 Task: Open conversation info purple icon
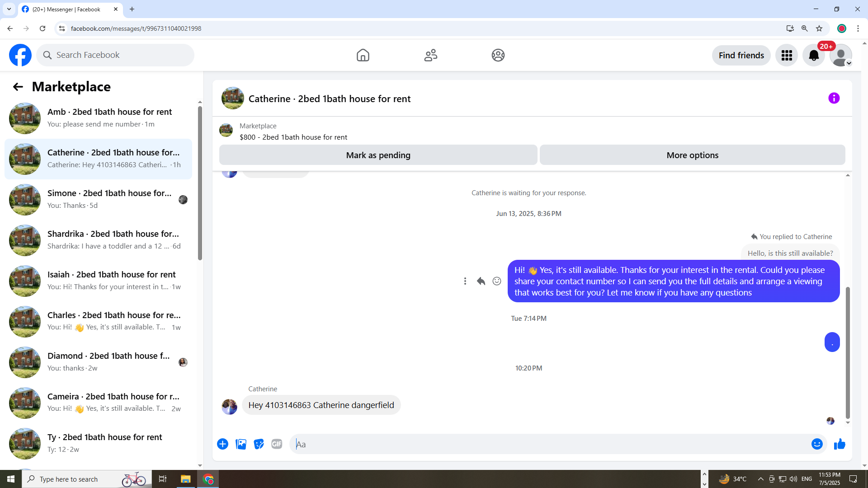(834, 98)
